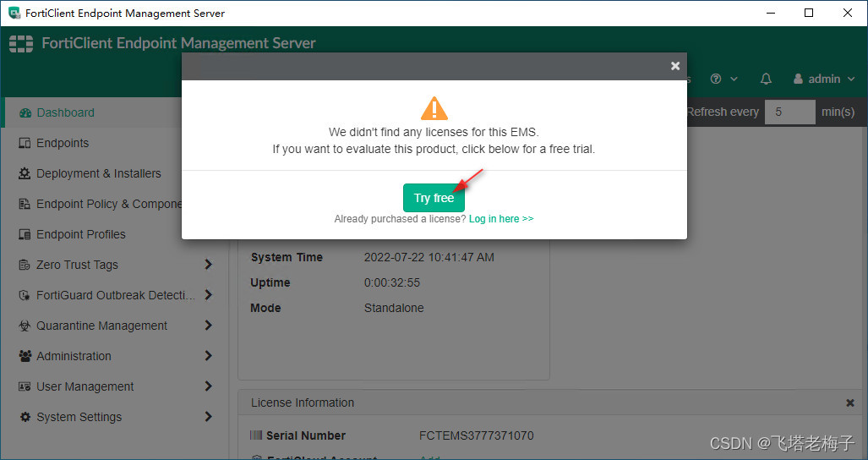
Task: Open User Management menu label
Action: tap(85, 386)
